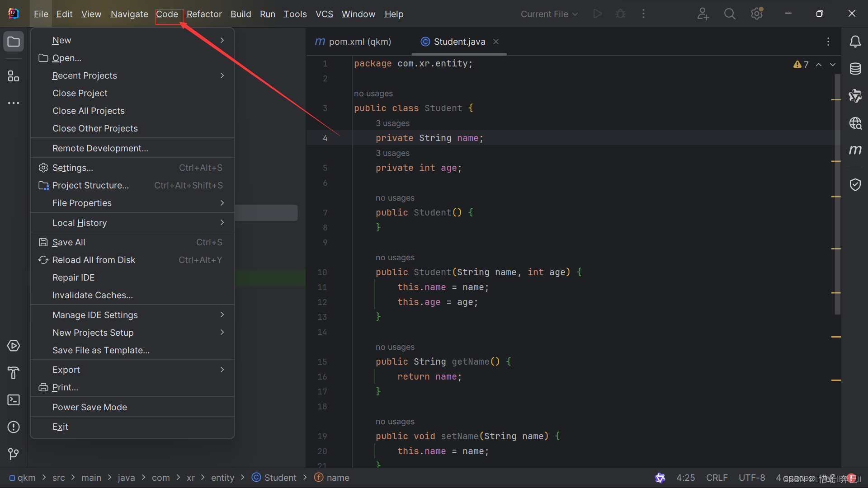Select Exit from the File menu
The height and width of the screenshot is (488, 868).
coord(132,427)
